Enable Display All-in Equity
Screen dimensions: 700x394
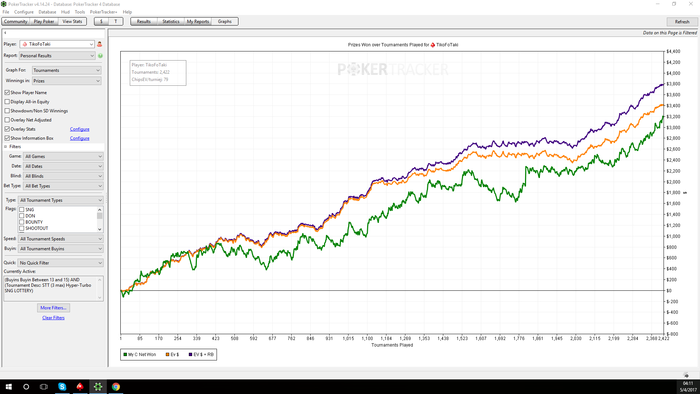pos(7,102)
